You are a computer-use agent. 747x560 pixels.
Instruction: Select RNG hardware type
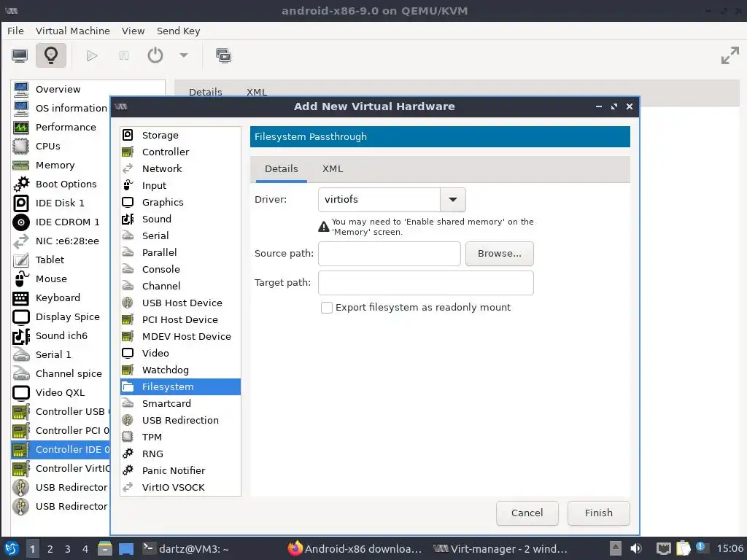(181, 454)
